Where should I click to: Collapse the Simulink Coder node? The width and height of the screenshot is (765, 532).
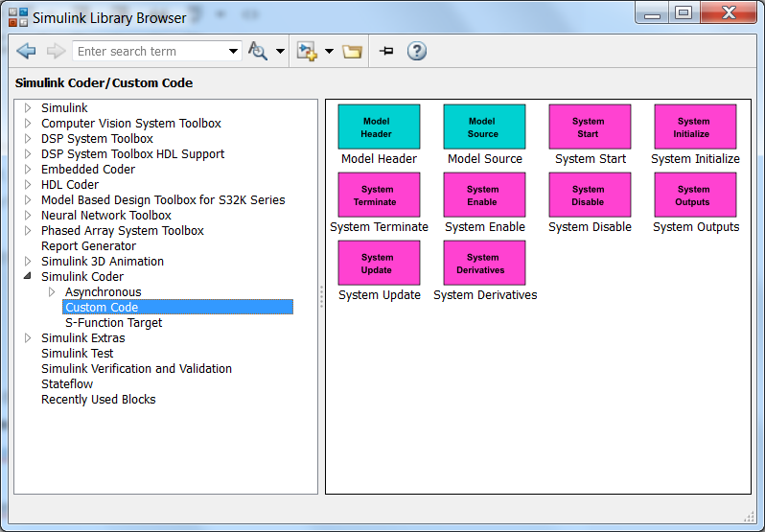pyautogui.click(x=28, y=276)
